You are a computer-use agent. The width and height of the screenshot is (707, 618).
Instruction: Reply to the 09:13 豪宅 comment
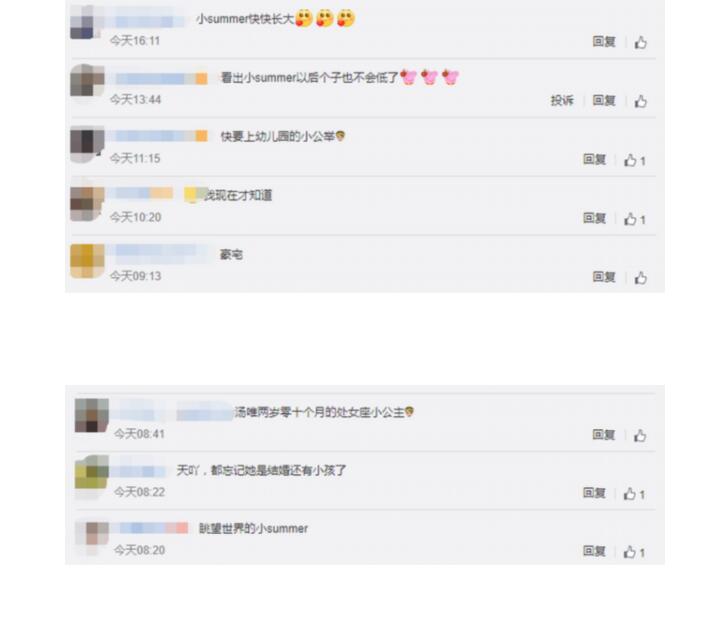[604, 277]
